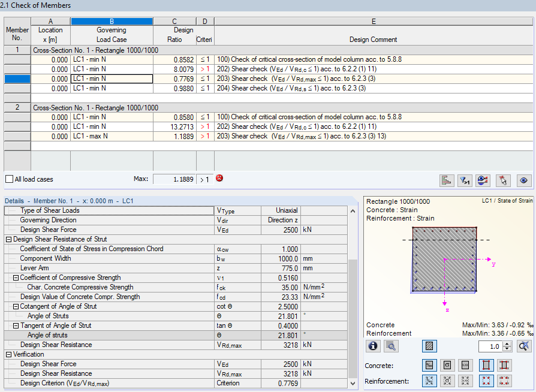Increase the display factor 1.0 spinner
The height and width of the screenshot is (392, 536).
point(507,344)
